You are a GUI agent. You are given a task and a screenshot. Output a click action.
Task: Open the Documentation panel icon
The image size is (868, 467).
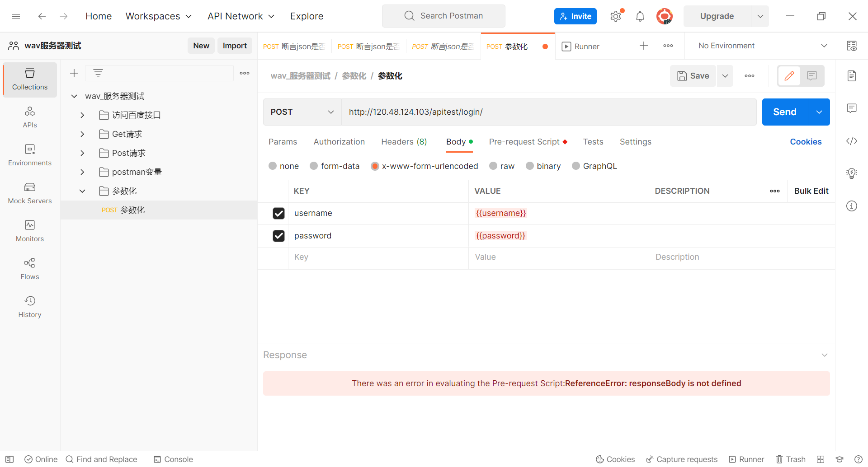pos(852,76)
